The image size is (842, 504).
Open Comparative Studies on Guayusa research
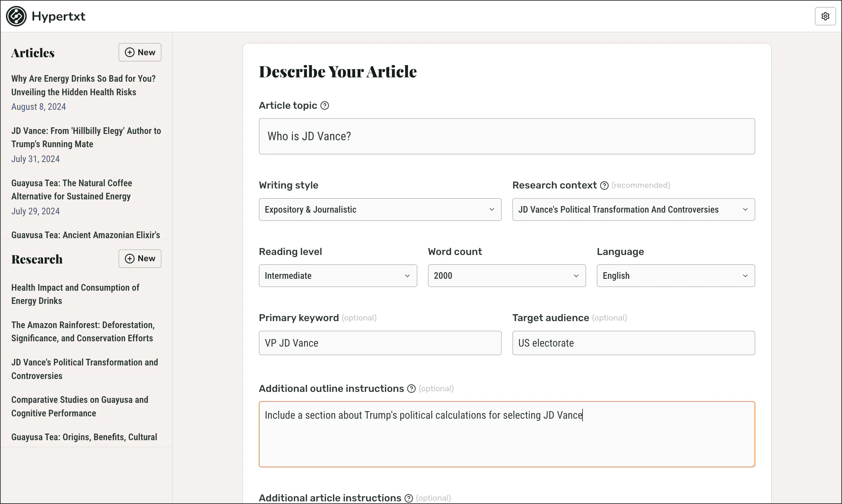79,406
